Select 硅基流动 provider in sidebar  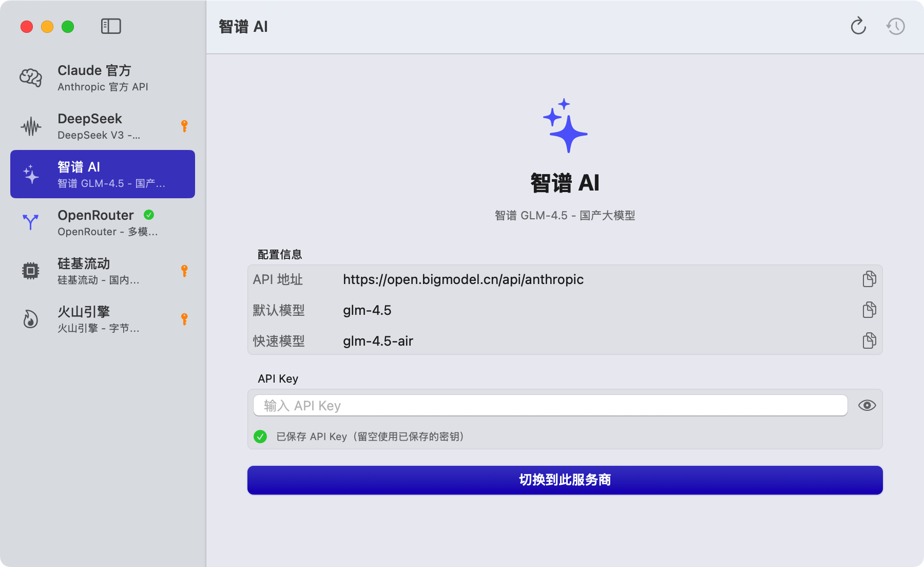click(x=103, y=271)
